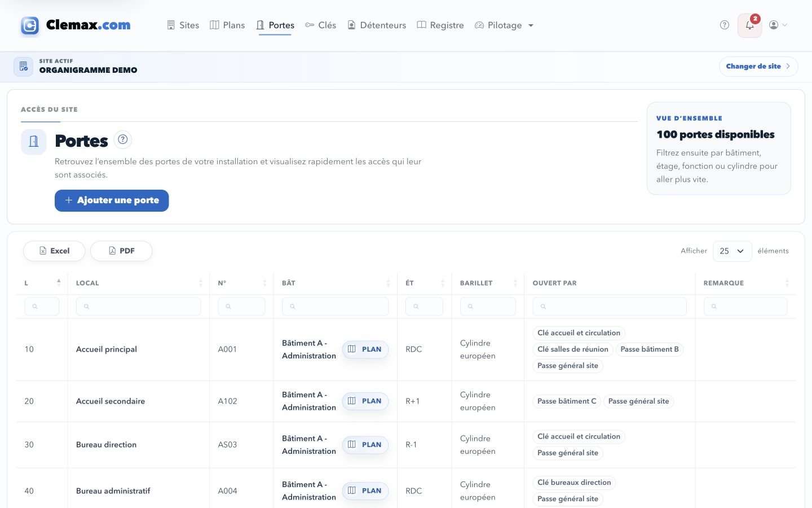Image resolution: width=812 pixels, height=508 pixels.
Task: Click the active site building icon
Action: coord(23,66)
